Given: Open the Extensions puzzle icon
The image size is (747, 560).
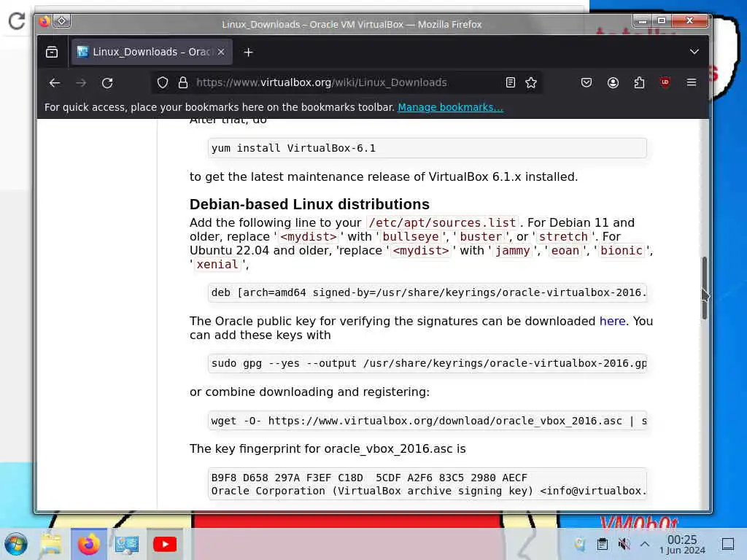Looking at the screenshot, I should [639, 83].
